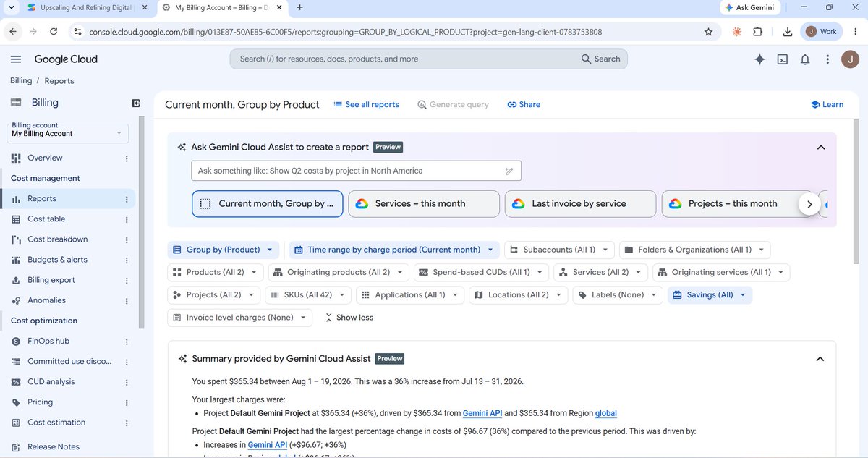Bookmark this page with the star icon
The height and width of the screenshot is (458, 868).
click(x=708, y=32)
